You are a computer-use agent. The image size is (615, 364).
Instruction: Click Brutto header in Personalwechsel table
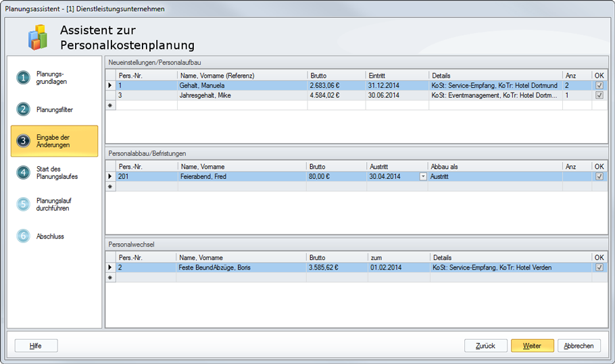click(337, 257)
